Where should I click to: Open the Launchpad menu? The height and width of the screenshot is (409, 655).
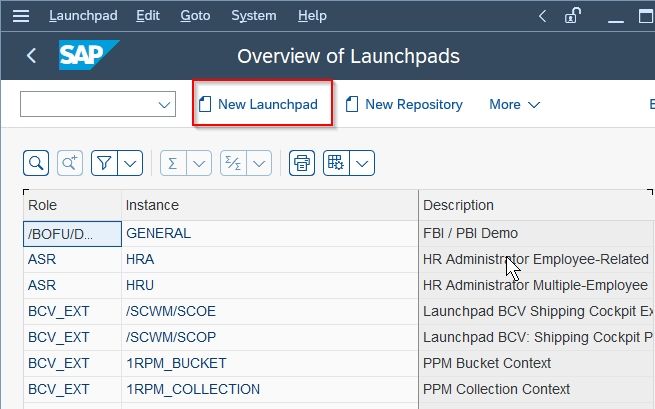point(83,16)
